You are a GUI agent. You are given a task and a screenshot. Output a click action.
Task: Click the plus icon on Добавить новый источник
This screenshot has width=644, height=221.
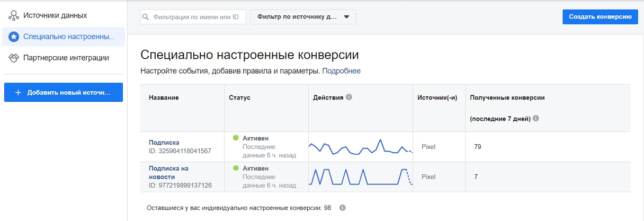[x=19, y=93]
